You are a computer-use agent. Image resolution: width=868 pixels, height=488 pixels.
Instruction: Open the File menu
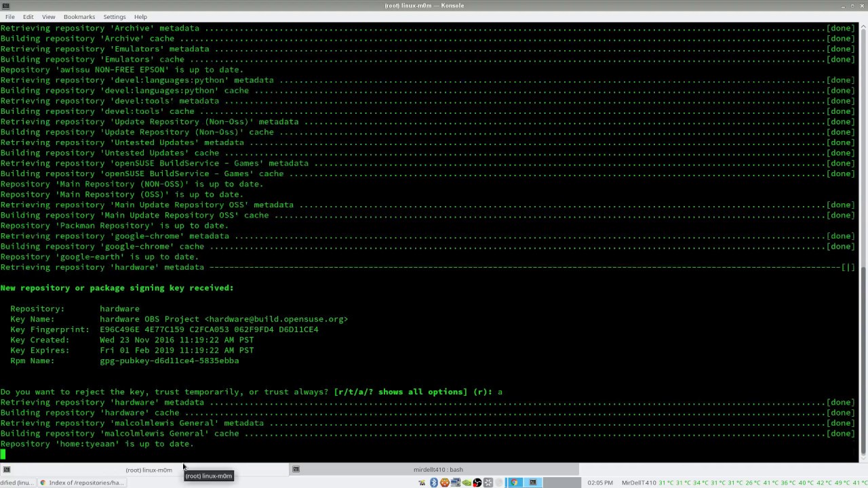9,16
